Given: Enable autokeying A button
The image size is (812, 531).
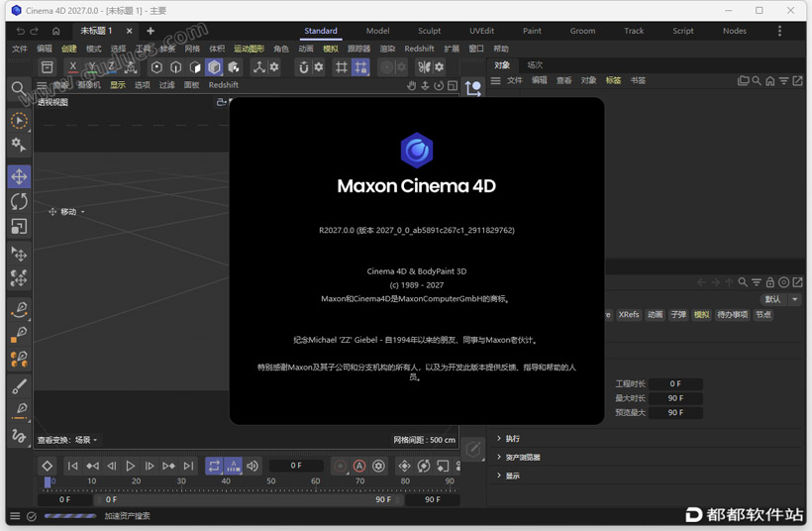Looking at the screenshot, I should [359, 466].
